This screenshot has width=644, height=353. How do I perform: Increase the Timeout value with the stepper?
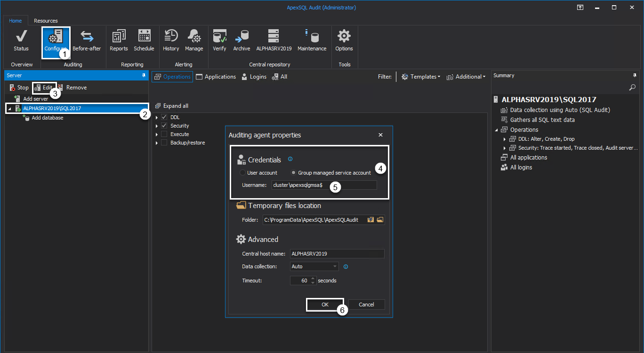(312, 278)
